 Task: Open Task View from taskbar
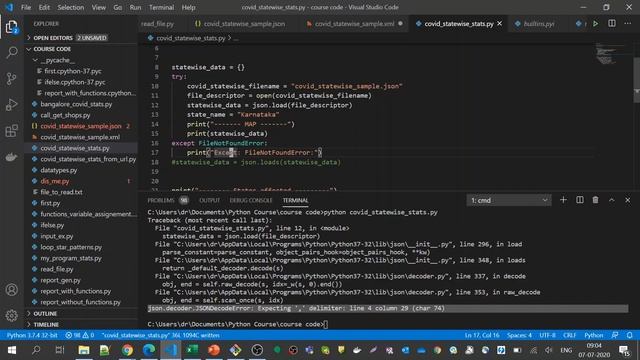[60, 350]
